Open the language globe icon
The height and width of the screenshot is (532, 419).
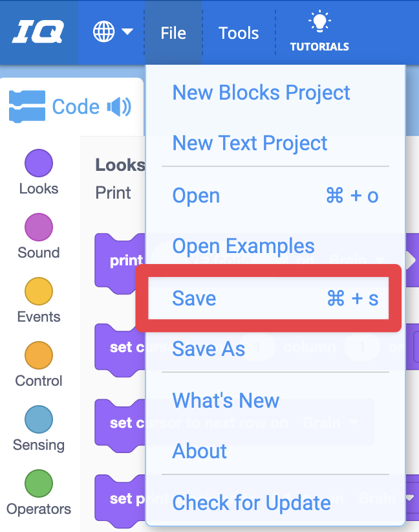pyautogui.click(x=102, y=31)
